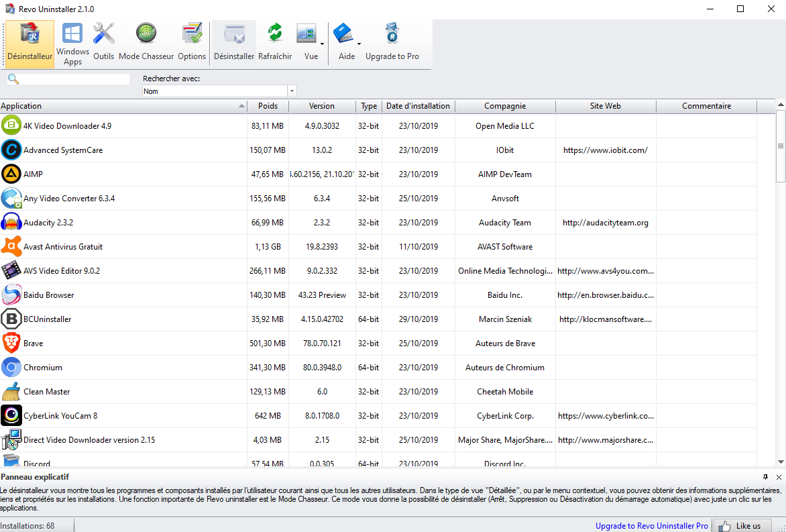Viewport: 786px width, 532px height.
Task: Click the vertical scrollbar thumb
Action: [781, 146]
